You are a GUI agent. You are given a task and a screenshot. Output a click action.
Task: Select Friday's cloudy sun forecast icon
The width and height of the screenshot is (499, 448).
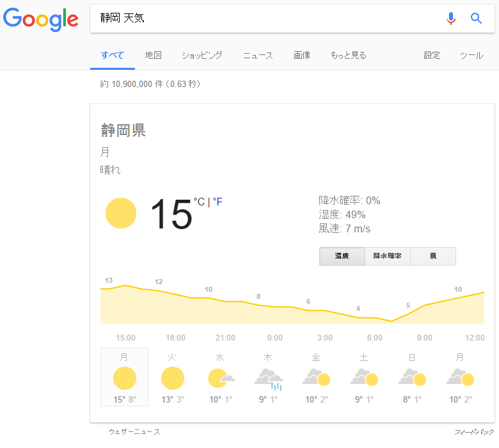[316, 378]
